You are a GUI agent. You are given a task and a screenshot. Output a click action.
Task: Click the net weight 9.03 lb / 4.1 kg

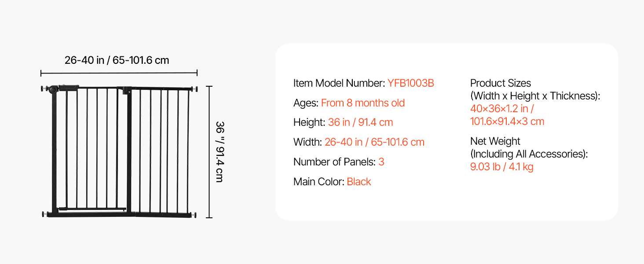pos(501,167)
